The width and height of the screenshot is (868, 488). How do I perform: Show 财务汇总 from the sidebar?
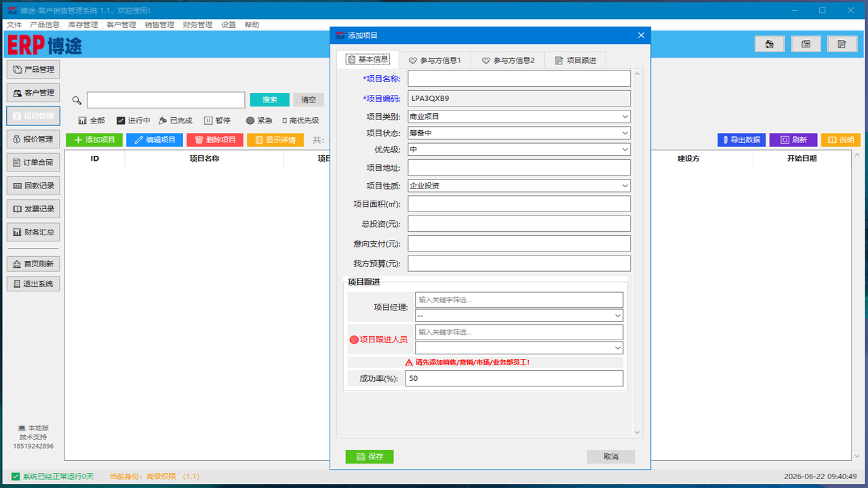[33, 232]
